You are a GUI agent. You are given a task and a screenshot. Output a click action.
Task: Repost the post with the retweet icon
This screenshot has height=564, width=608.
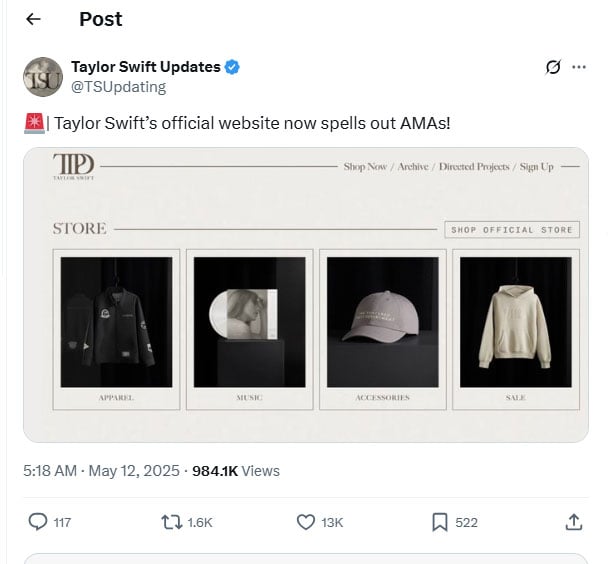171,522
